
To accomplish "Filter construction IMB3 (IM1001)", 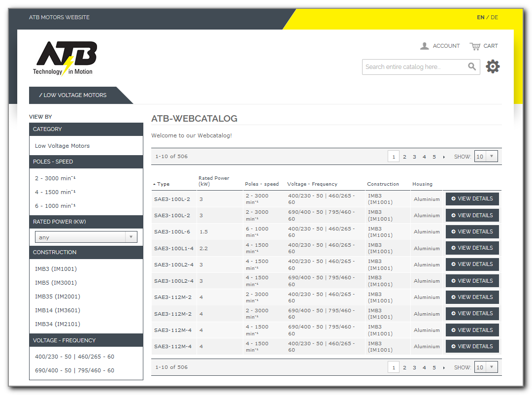I will [56, 269].
